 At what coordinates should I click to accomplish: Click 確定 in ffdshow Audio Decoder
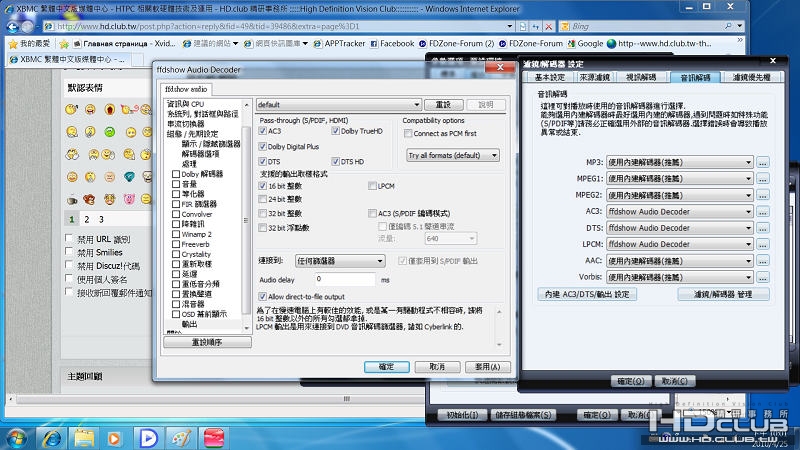tap(387, 367)
